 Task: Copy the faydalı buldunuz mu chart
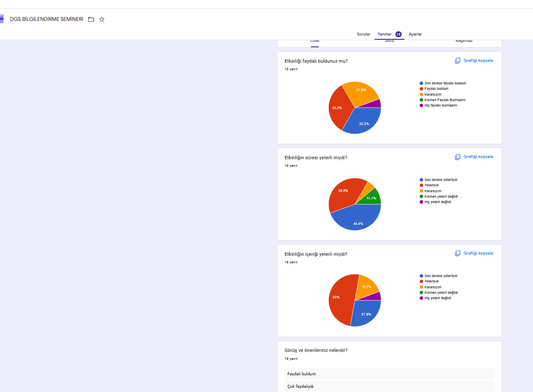click(474, 61)
